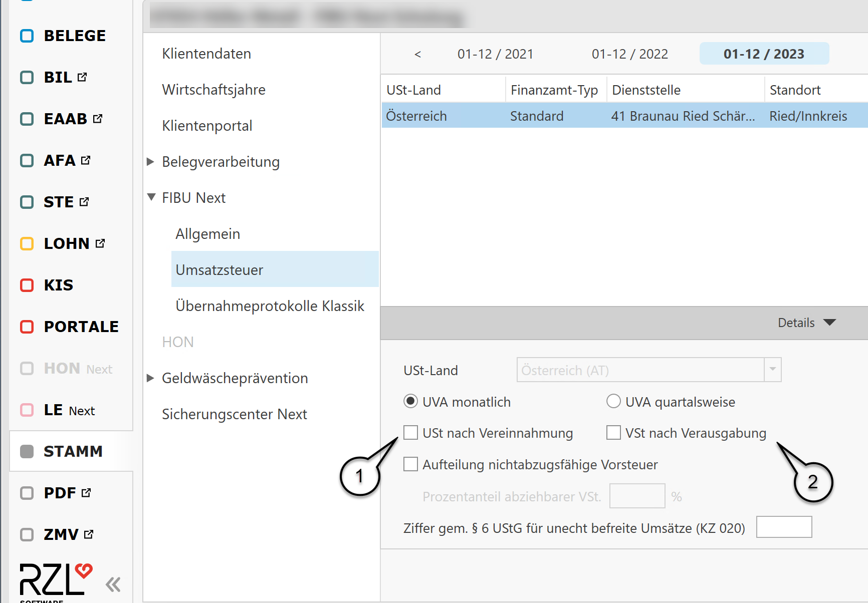Tick the VSt nach Verausgabung checkbox

pyautogui.click(x=613, y=433)
